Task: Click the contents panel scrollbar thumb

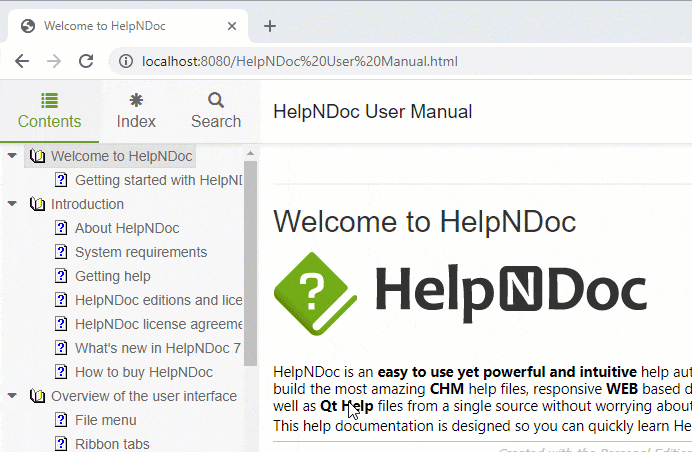Action: pyautogui.click(x=250, y=263)
